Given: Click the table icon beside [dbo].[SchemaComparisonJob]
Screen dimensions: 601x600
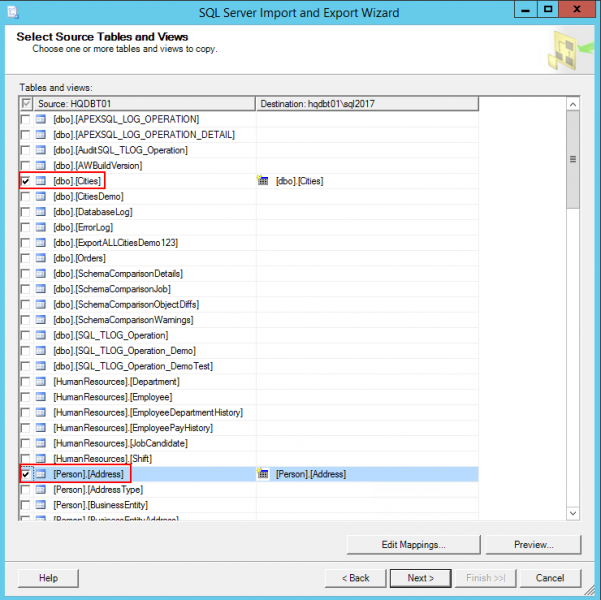Looking at the screenshot, I should click(x=41, y=289).
